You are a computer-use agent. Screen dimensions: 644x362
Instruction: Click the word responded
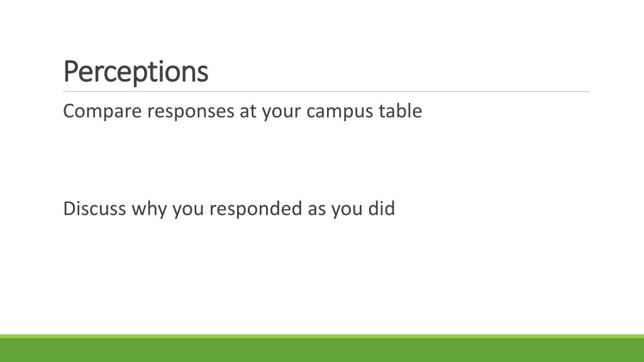pos(256,209)
